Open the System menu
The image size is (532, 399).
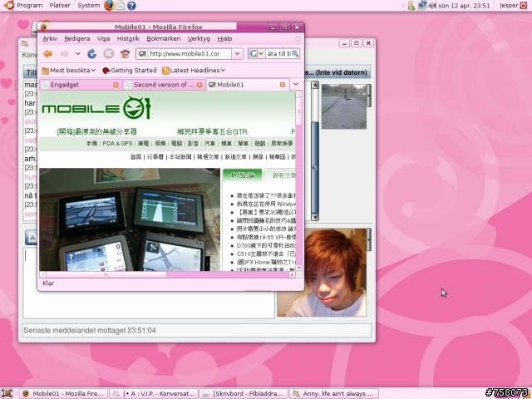point(89,6)
